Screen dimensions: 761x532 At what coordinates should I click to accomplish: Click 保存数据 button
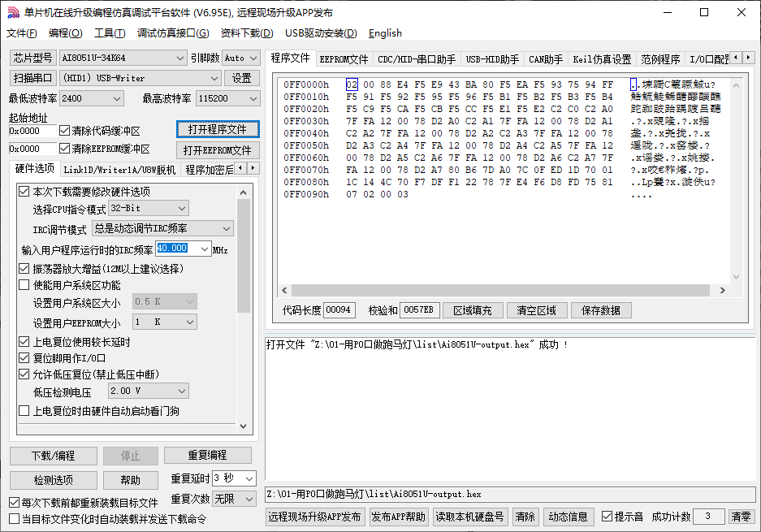(601, 310)
